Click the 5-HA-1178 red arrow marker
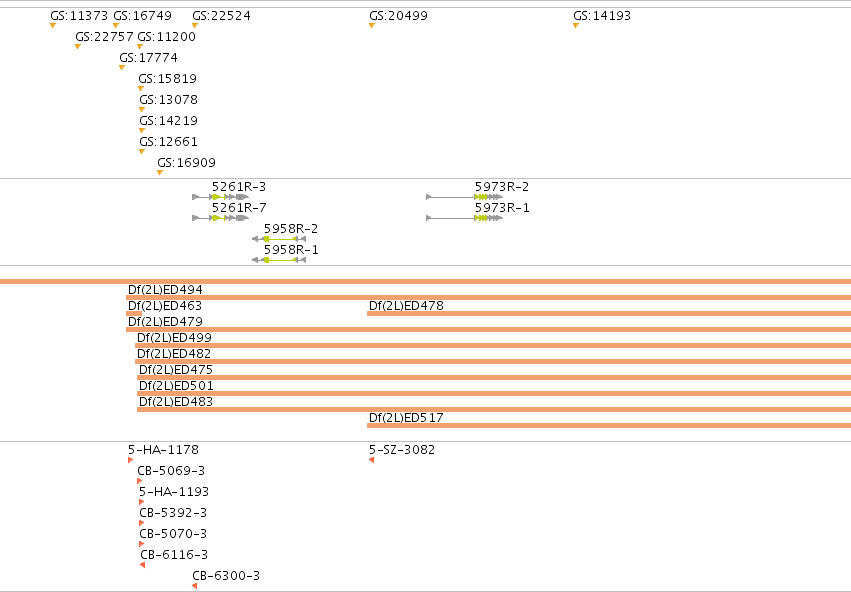The image size is (851, 592). click(x=130, y=460)
